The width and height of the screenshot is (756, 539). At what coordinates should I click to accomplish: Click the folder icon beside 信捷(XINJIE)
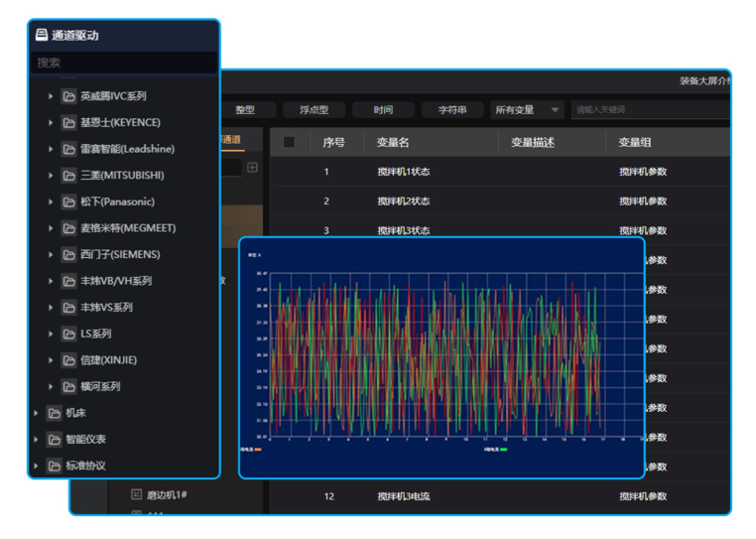68,360
